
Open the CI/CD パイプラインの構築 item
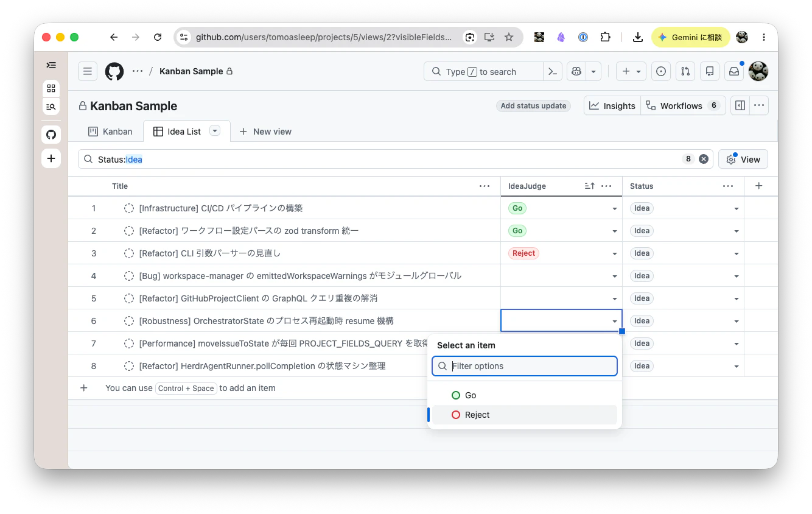[221, 208]
